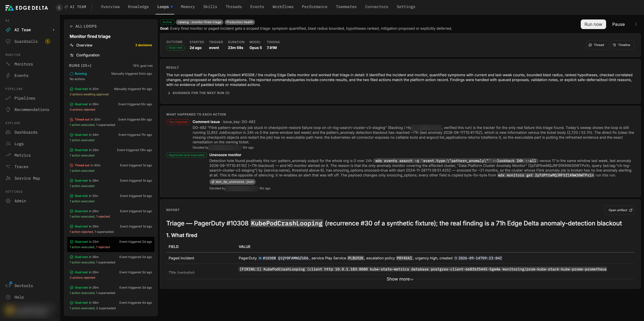The image size is (644, 321).
Task: Click the 2 decisions link
Action: coord(144,45)
